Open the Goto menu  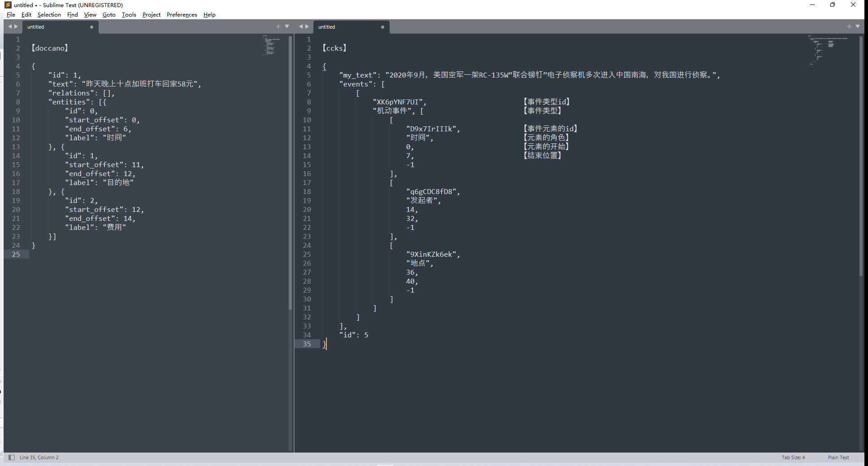(x=109, y=15)
